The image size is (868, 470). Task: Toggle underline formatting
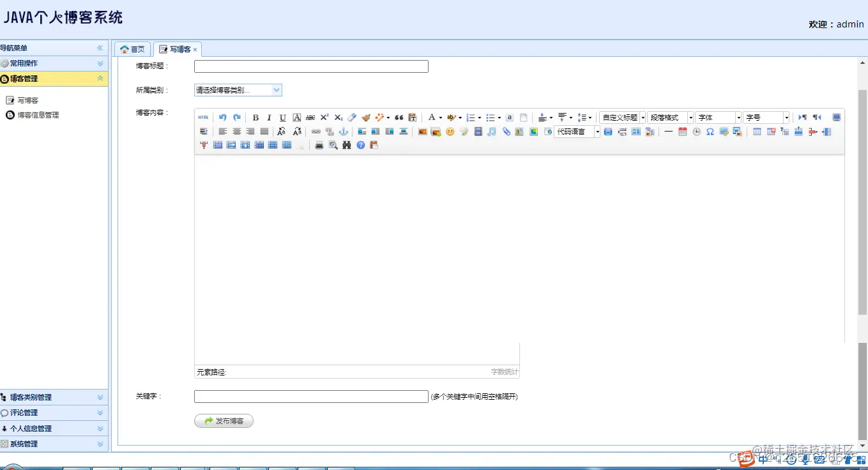[x=282, y=117]
